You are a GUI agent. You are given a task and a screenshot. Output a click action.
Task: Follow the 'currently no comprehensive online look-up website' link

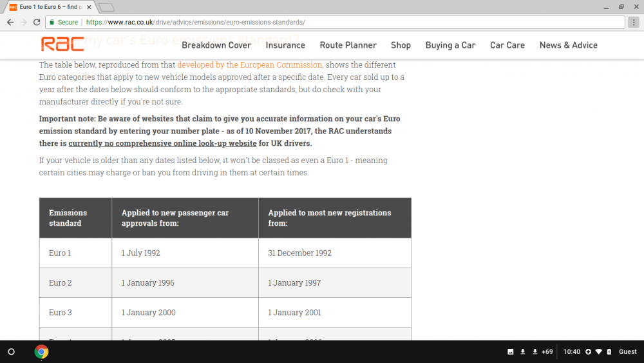click(x=163, y=144)
